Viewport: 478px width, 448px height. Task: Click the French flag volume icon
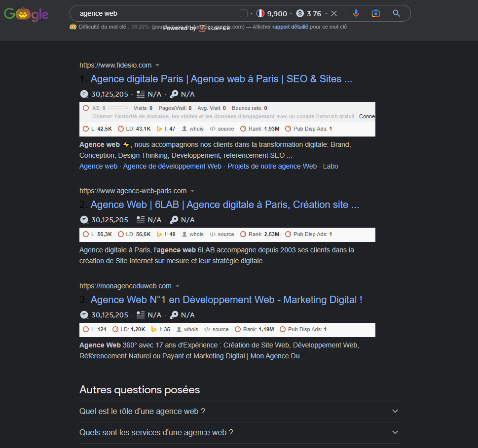[x=260, y=13]
